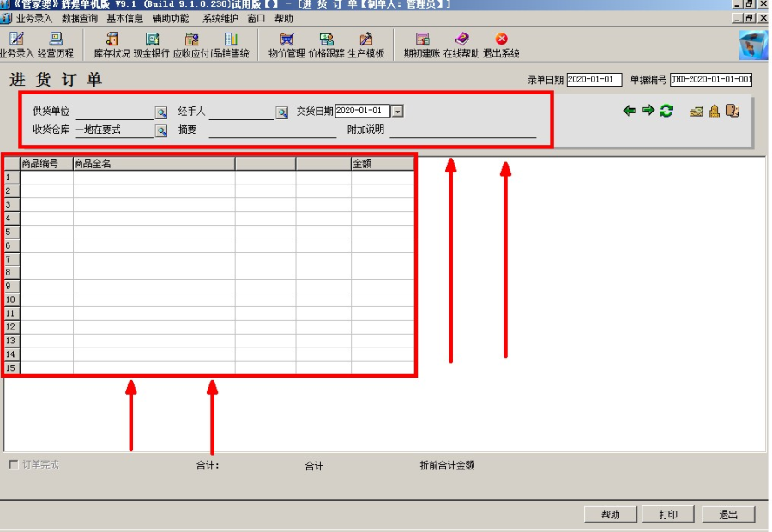Viewport: 772px width, 532px height.
Task: Open 库存状况 from the toolbar
Action: (x=112, y=45)
